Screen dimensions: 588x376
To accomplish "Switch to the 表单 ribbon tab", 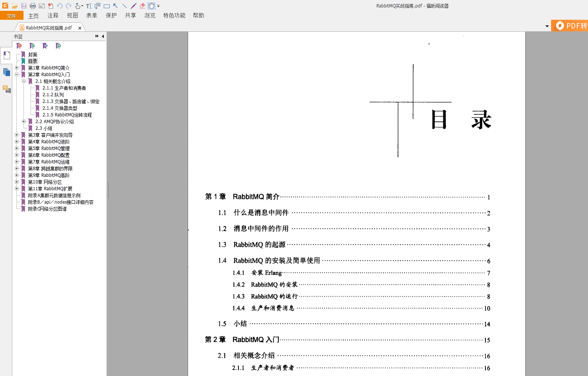I will coord(92,16).
